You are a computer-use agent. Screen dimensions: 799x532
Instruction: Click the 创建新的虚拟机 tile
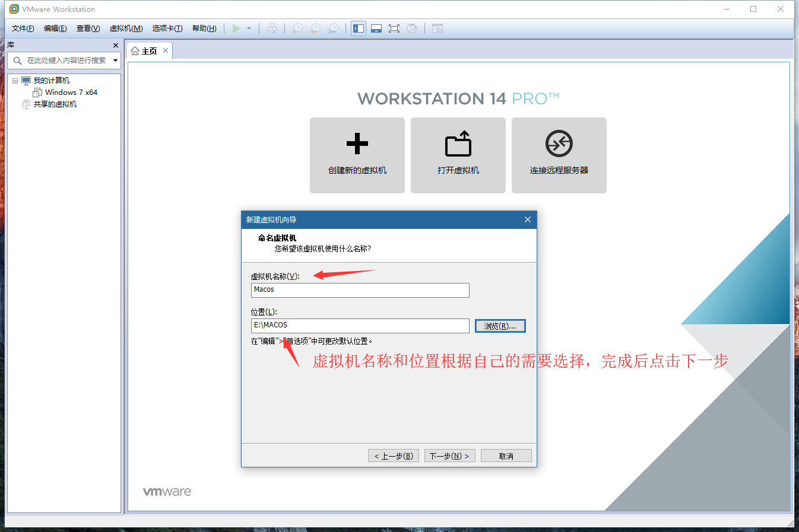(x=357, y=155)
